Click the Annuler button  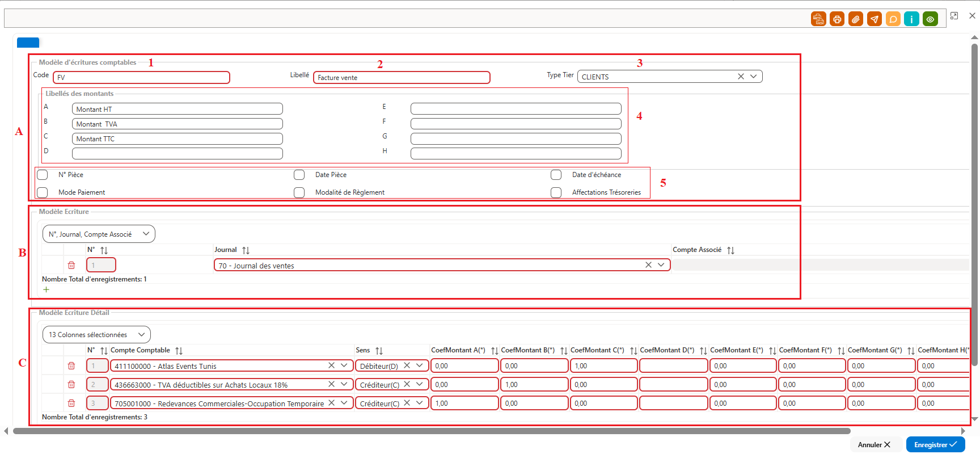[874, 444]
